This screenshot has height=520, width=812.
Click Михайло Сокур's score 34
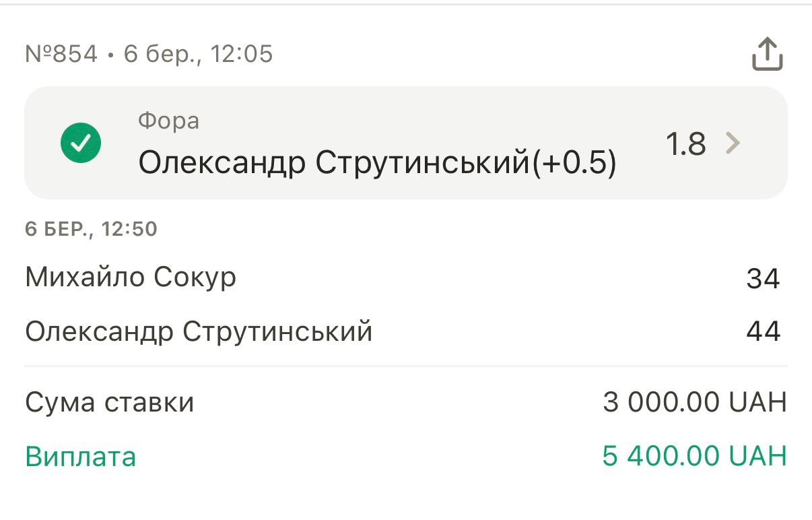[763, 278]
